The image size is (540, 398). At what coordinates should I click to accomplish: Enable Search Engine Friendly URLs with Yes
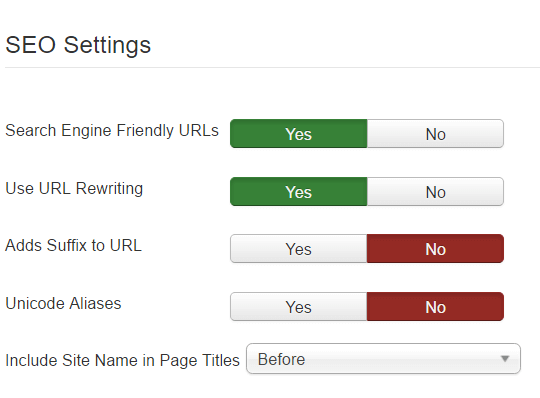299,134
